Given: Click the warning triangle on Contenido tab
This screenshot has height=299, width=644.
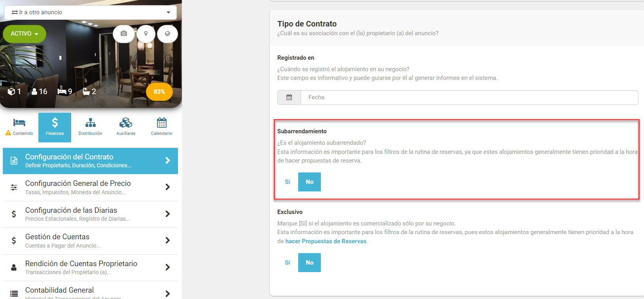Looking at the screenshot, I should [x=8, y=133].
